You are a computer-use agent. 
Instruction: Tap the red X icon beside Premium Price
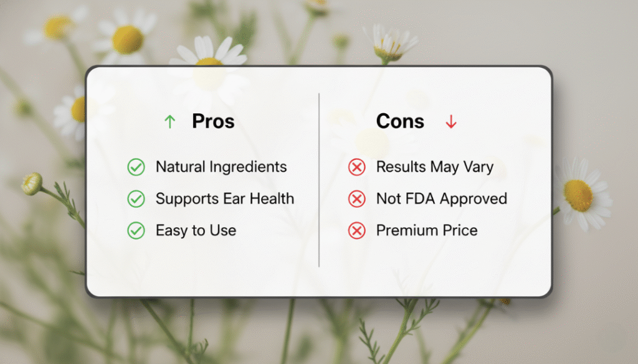356,231
